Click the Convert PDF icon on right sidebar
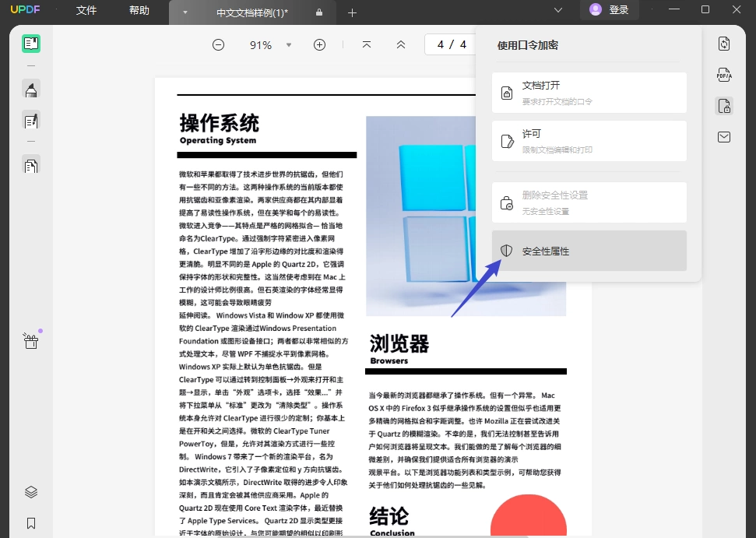Image resolution: width=756 pixels, height=538 pixels. tap(724, 44)
